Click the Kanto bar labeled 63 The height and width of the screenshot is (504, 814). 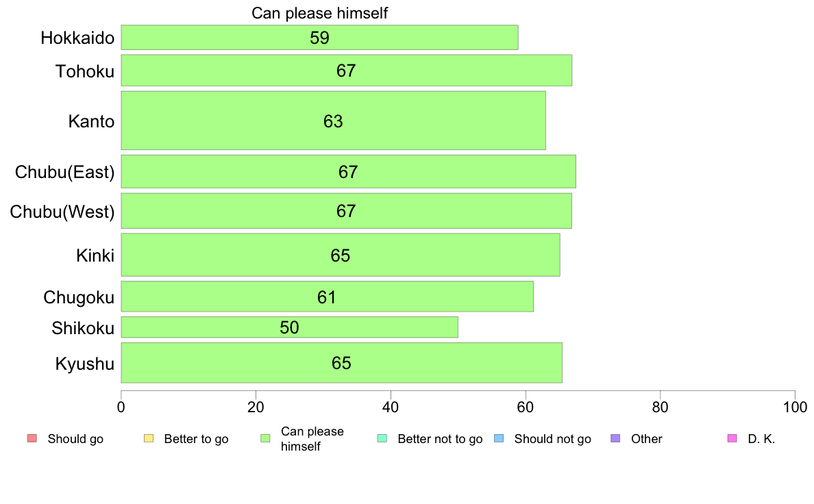click(333, 121)
